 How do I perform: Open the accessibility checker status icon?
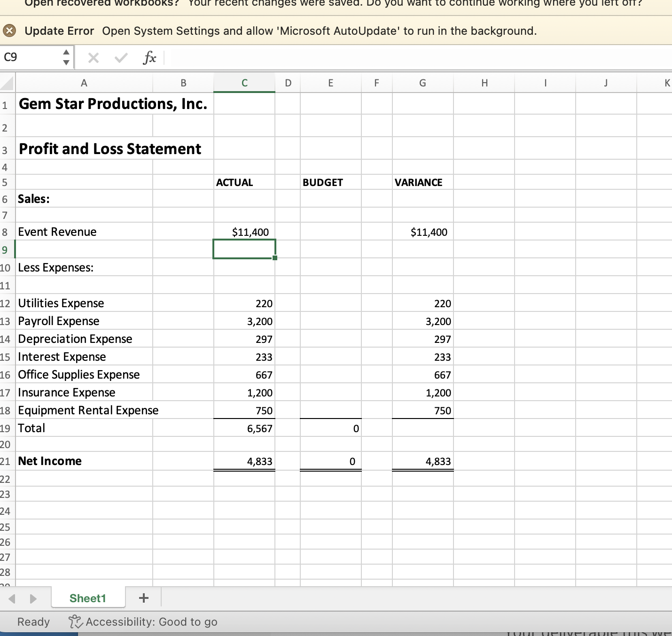coord(75,622)
